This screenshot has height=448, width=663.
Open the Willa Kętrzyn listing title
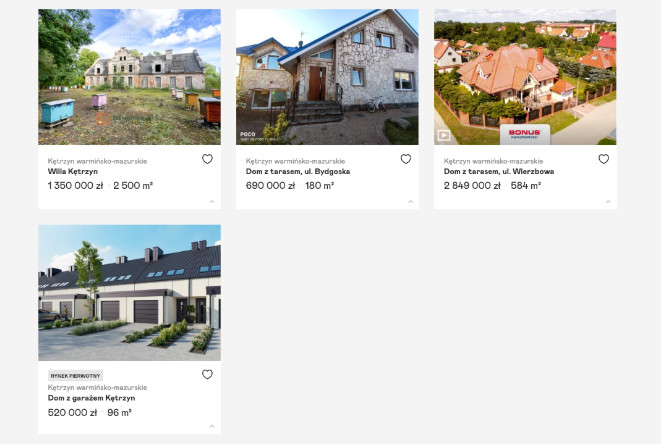[73, 172]
